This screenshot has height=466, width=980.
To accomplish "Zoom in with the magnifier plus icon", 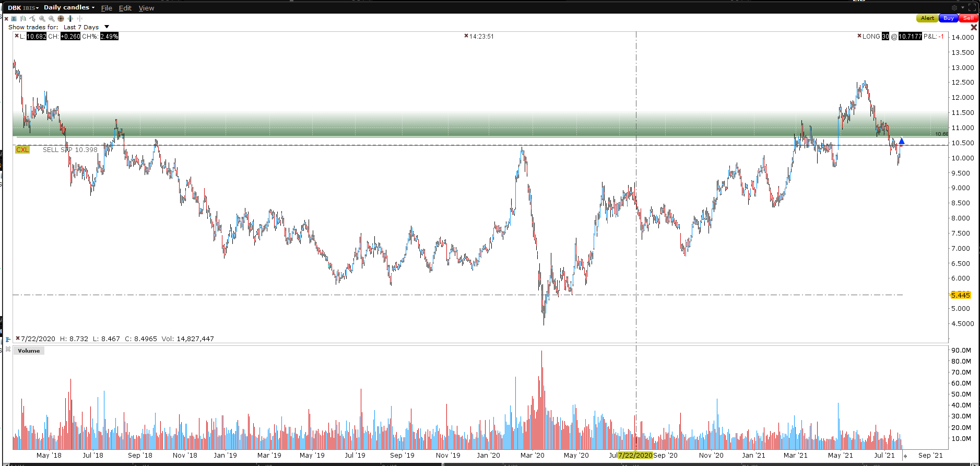I will pyautogui.click(x=42, y=19).
